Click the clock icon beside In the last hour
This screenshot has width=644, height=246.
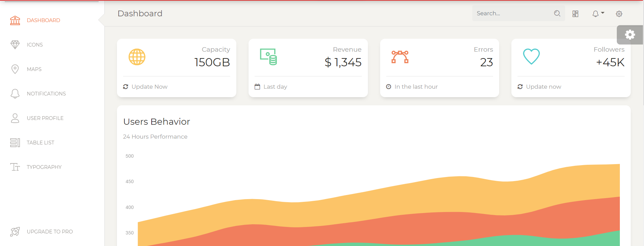coord(389,87)
